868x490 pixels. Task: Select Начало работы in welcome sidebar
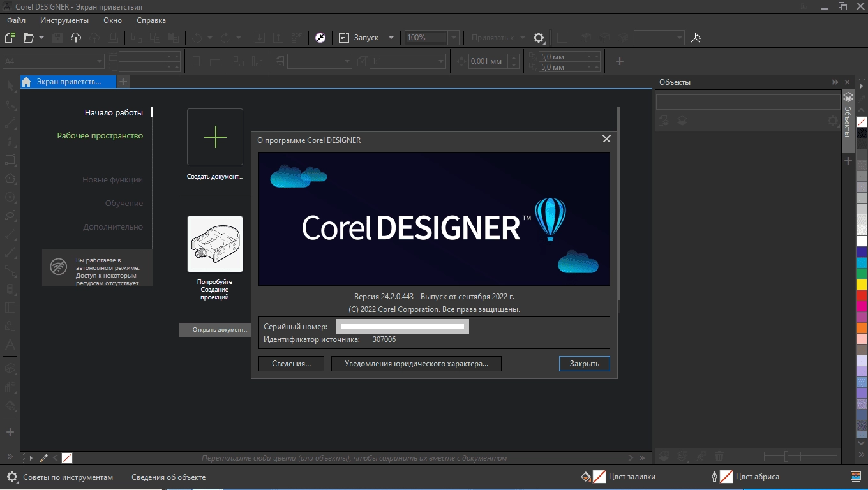[114, 112]
